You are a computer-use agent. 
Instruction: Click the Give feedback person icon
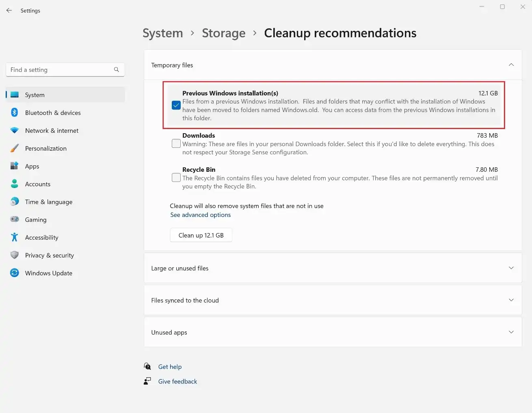pyautogui.click(x=147, y=381)
